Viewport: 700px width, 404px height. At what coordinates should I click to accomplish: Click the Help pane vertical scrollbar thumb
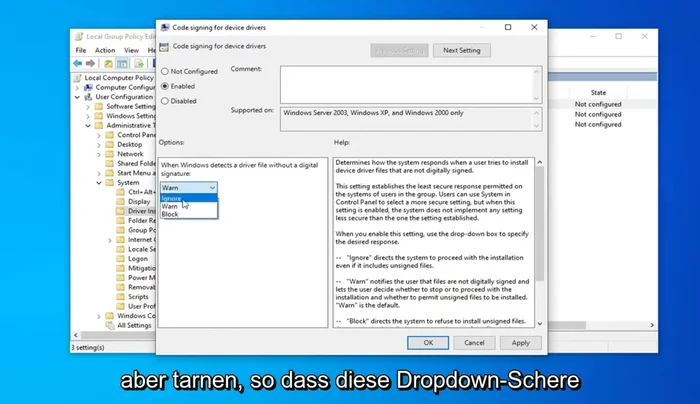pos(540,223)
